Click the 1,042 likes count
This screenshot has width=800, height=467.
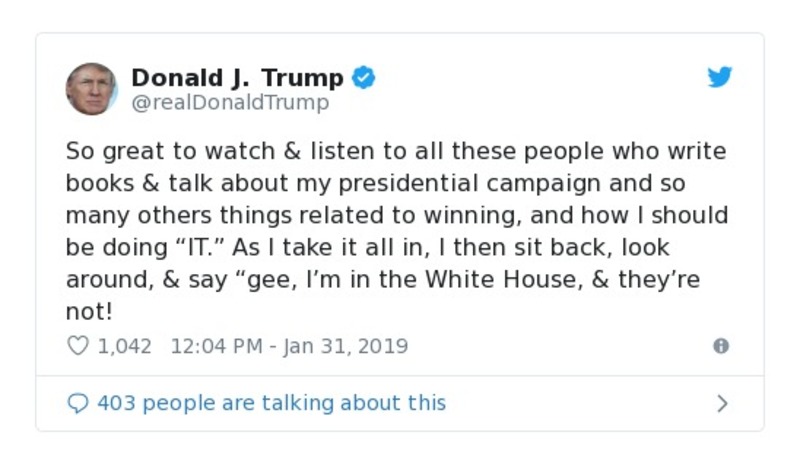click(x=125, y=346)
